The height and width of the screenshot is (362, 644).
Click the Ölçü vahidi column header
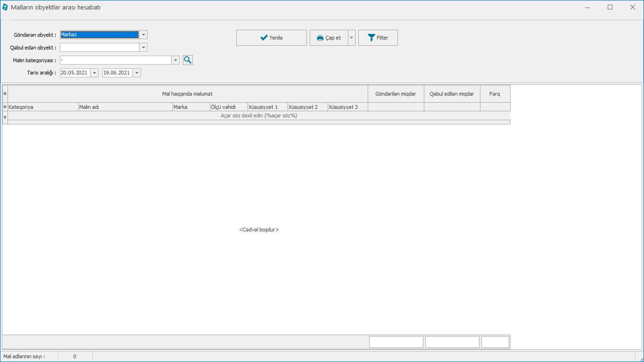[228, 107]
